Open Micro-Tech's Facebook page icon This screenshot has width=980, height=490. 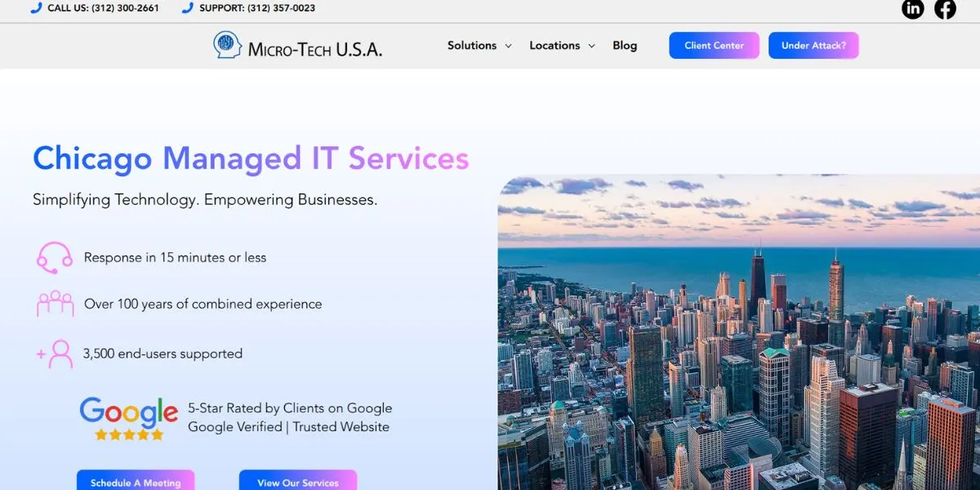point(945,9)
